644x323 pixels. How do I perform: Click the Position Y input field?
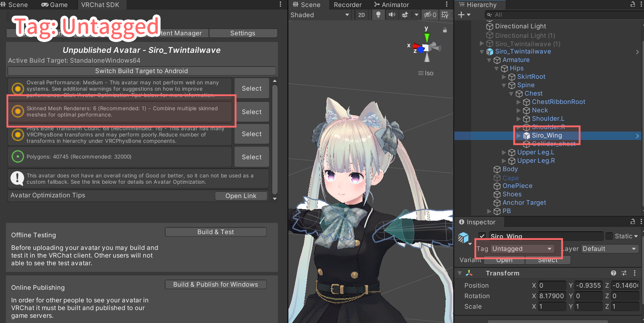(x=588, y=286)
